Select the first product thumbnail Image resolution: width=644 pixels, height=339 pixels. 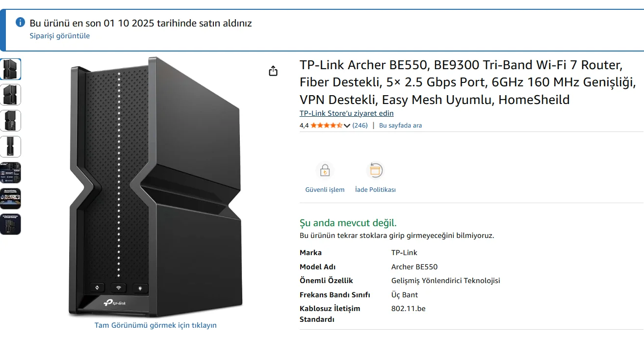pos(10,69)
